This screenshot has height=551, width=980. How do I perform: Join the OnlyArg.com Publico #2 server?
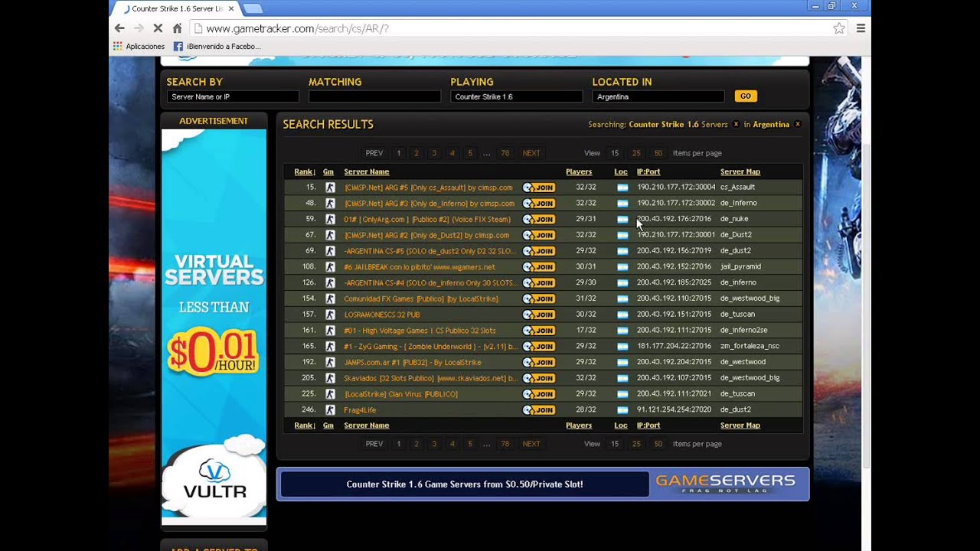(x=538, y=219)
